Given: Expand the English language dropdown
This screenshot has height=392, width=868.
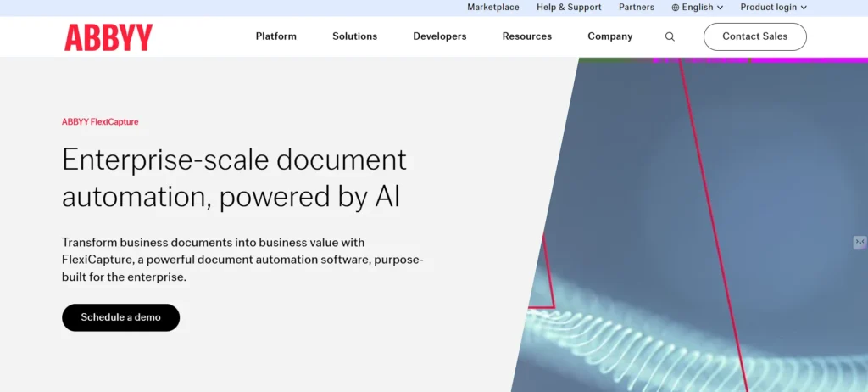Looking at the screenshot, I should click(x=698, y=7).
